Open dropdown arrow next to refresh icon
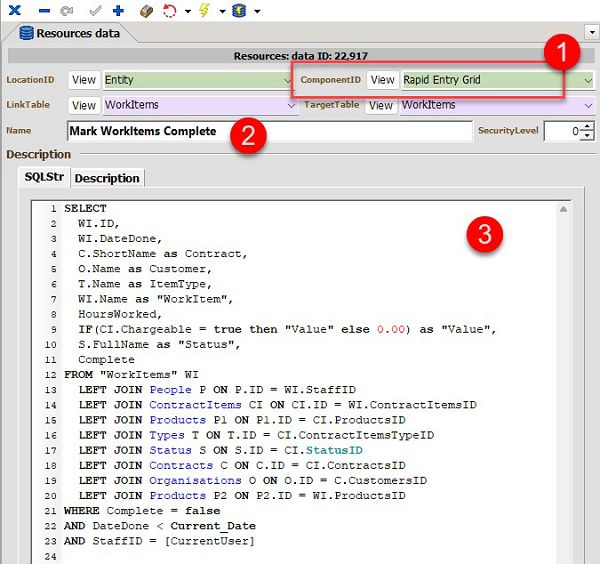600x564 pixels. pyautogui.click(x=188, y=11)
